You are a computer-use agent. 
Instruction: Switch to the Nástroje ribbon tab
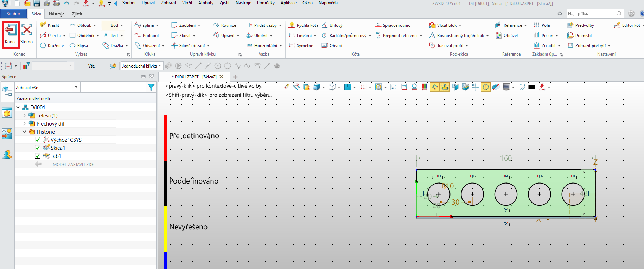pos(57,14)
